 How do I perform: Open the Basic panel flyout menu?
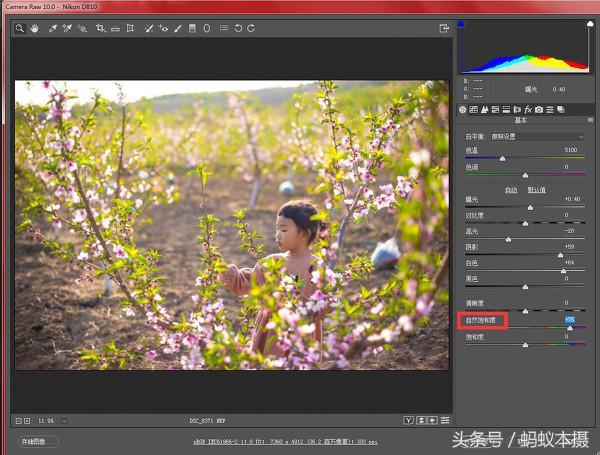coord(590,120)
